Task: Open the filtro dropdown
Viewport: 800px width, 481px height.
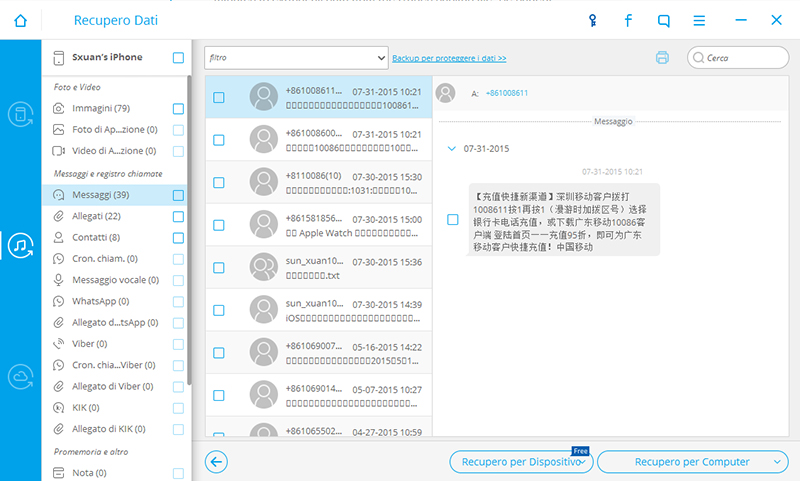Action: coord(296,58)
